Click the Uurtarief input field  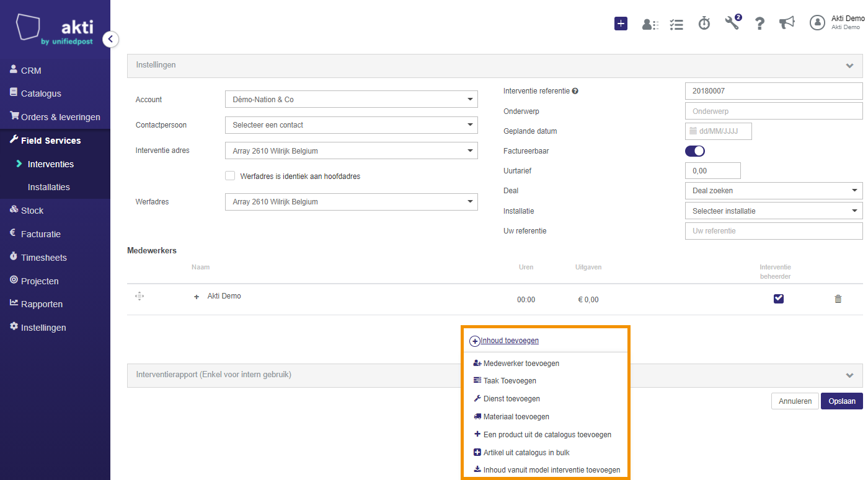tap(713, 171)
